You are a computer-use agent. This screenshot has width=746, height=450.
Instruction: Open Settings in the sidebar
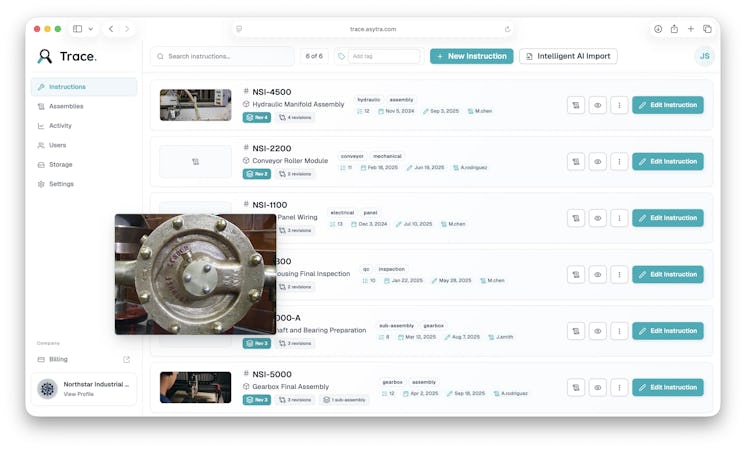84,184
